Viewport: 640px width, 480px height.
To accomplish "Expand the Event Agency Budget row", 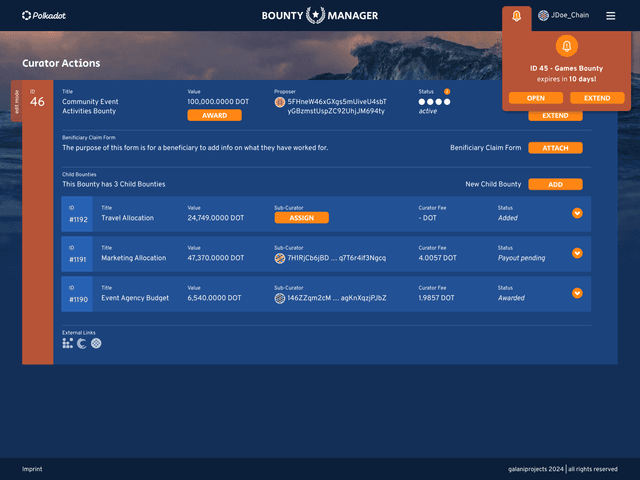I will [577, 293].
